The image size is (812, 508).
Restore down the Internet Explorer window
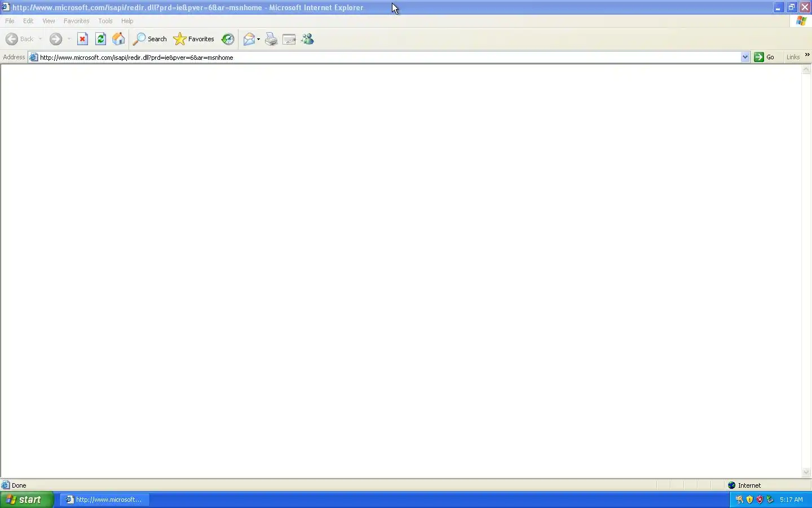point(792,7)
